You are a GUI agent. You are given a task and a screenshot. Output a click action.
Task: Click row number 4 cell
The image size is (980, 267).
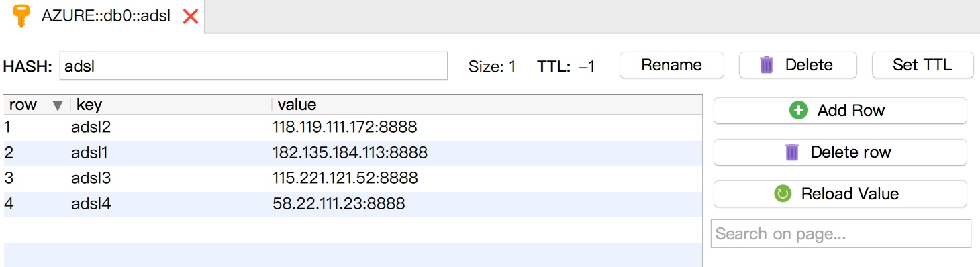tap(9, 204)
